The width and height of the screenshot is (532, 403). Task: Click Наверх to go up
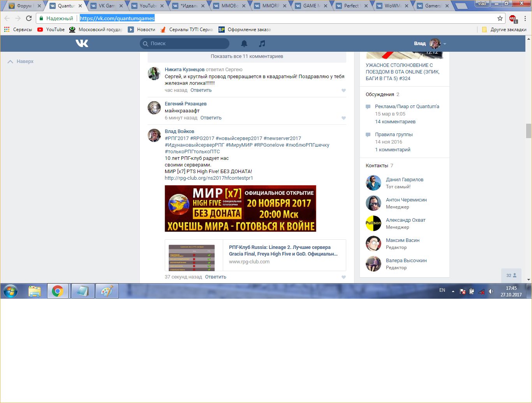click(21, 61)
